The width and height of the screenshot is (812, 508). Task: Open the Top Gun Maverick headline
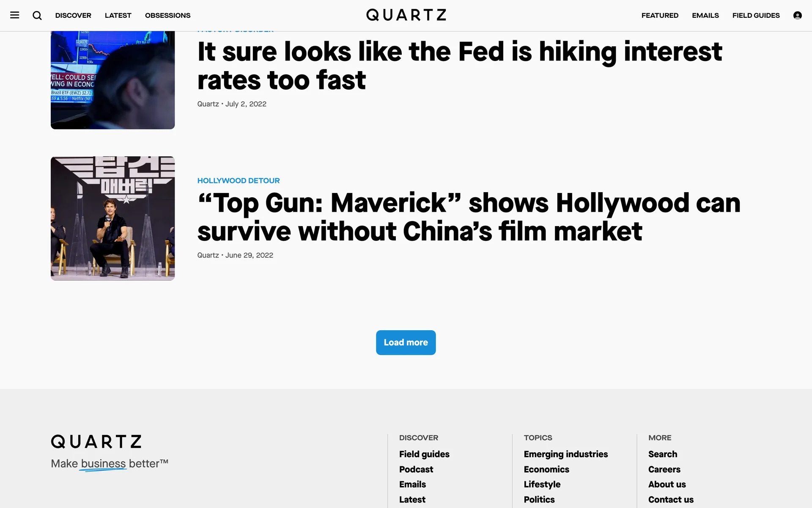[x=469, y=217]
